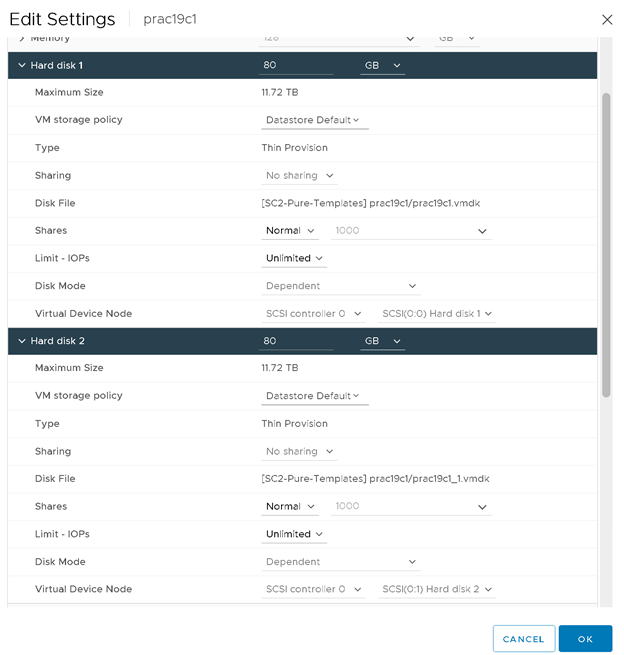This screenshot has width=624, height=655.
Task: Expand the Memory section chevron
Action: [22, 38]
